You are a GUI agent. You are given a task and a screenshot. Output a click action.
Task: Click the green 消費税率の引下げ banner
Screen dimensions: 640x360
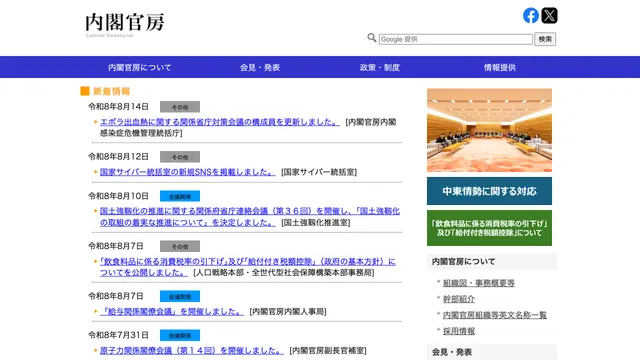(x=489, y=228)
